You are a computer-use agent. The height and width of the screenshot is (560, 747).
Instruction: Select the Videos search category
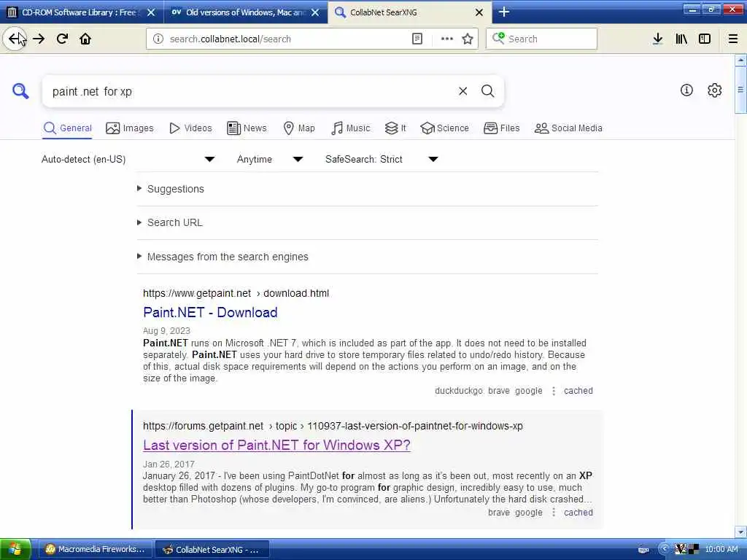[x=190, y=128]
